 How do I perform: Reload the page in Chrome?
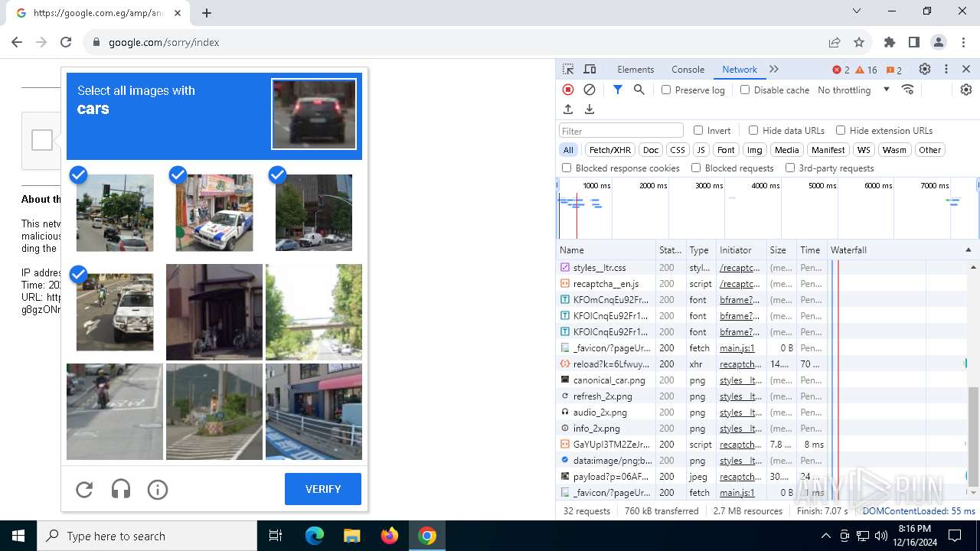66,42
